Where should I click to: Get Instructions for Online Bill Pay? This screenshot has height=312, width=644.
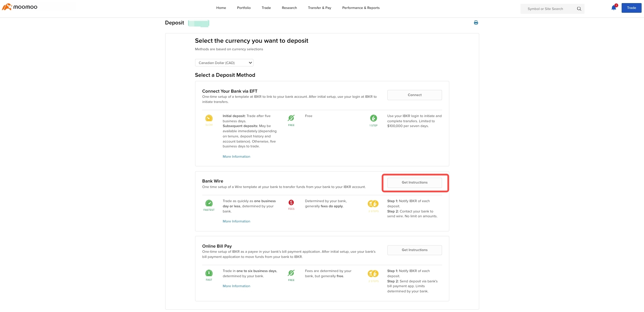click(415, 250)
